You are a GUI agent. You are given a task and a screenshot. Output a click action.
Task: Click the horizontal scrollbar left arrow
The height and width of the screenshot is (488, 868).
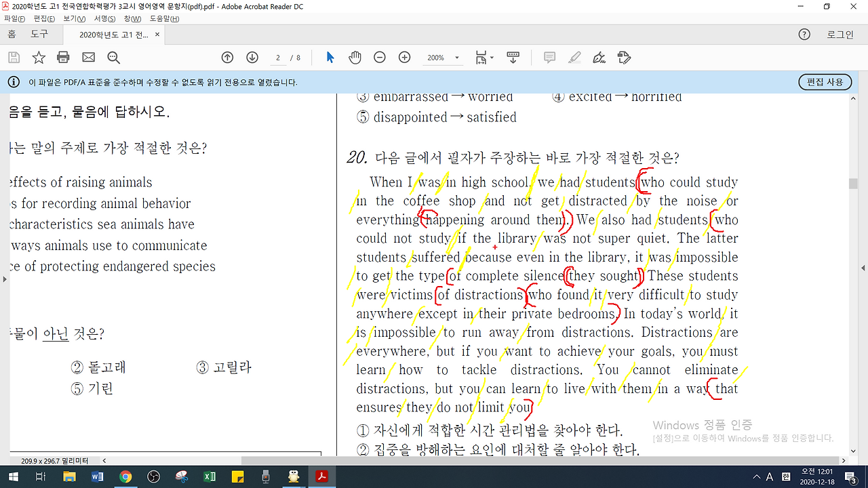pos(104,461)
